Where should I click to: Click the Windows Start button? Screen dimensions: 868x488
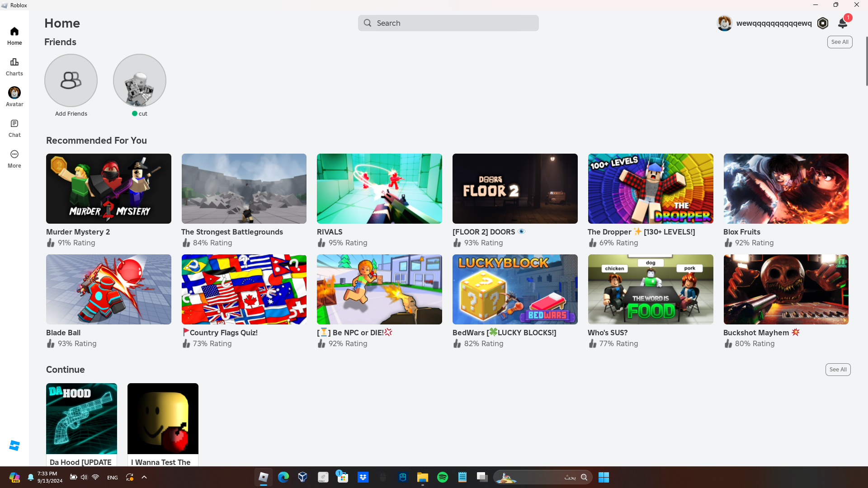(x=604, y=477)
